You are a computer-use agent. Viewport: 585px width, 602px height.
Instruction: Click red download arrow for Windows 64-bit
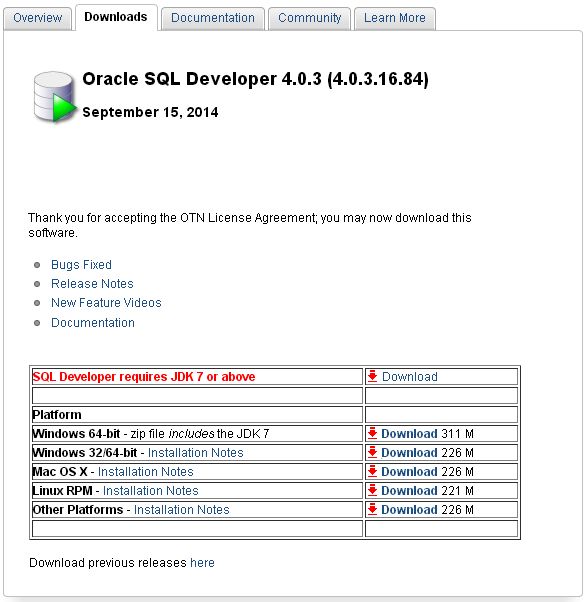tap(372, 433)
